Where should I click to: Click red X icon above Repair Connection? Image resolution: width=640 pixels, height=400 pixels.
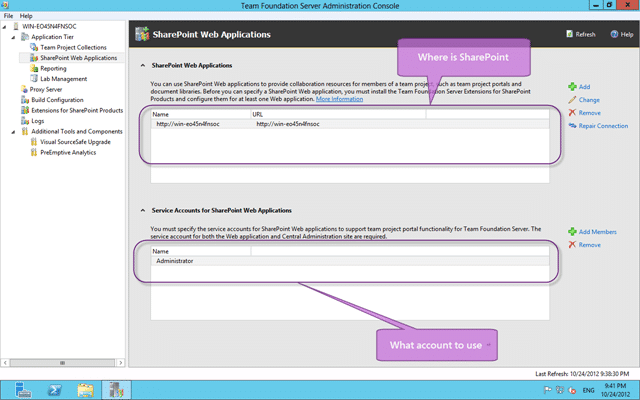pos(572,113)
